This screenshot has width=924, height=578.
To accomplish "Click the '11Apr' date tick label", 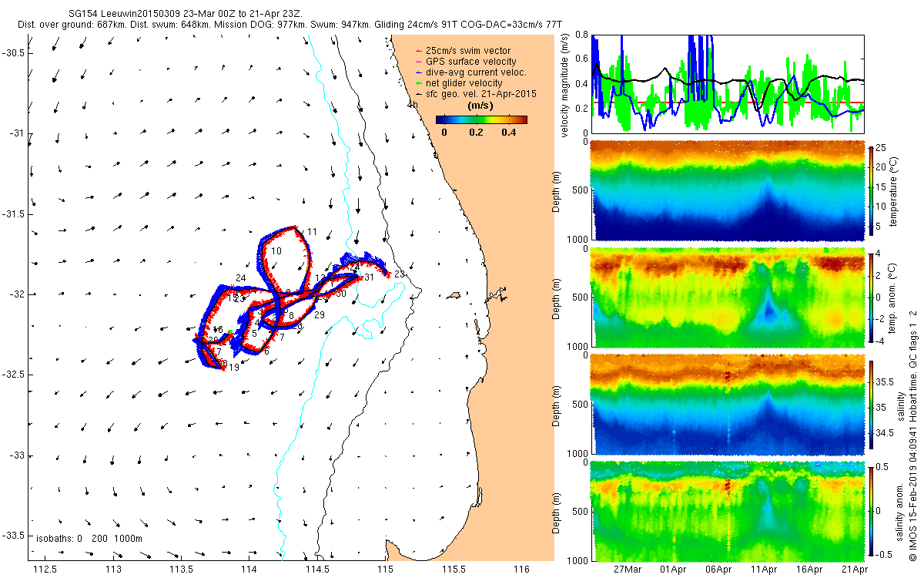I will pyautogui.click(x=764, y=570).
